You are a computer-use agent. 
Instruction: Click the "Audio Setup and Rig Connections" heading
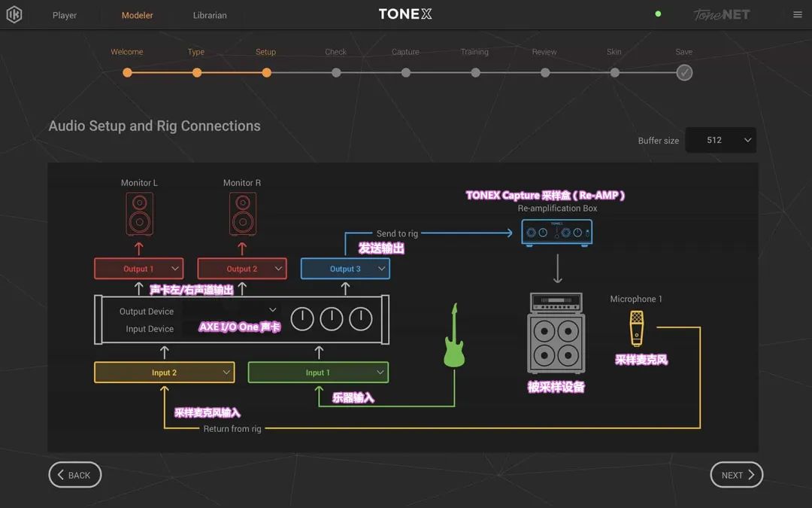tap(154, 126)
